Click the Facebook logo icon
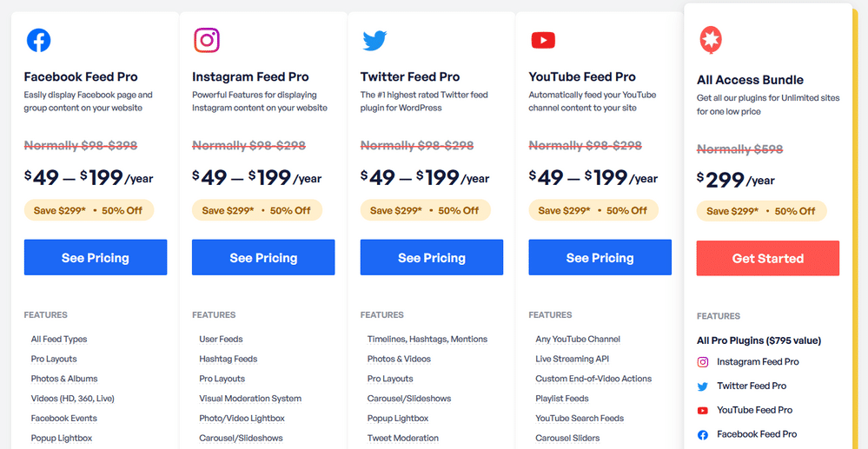This screenshot has height=449, width=868. pos(39,41)
